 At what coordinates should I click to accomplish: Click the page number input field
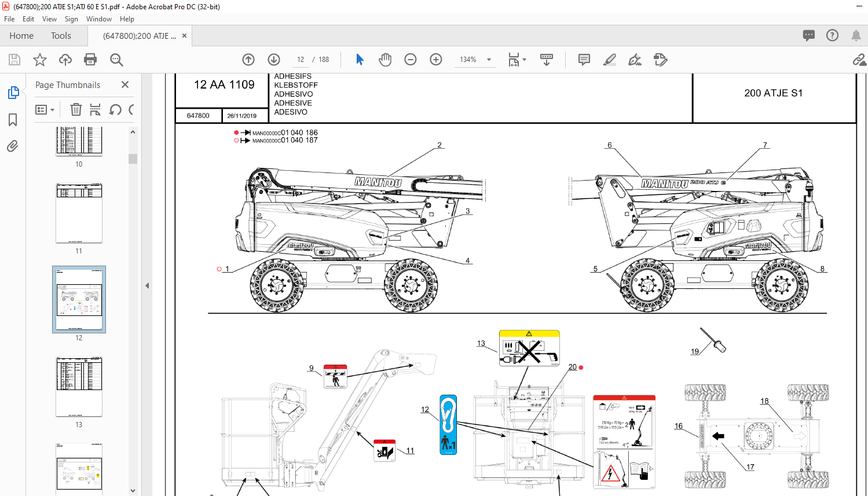301,60
